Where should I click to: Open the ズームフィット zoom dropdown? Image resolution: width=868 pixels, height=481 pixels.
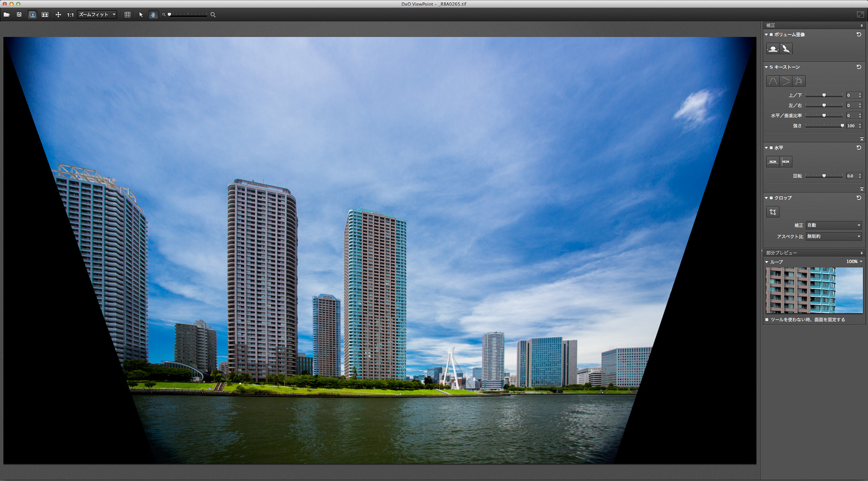(x=97, y=14)
